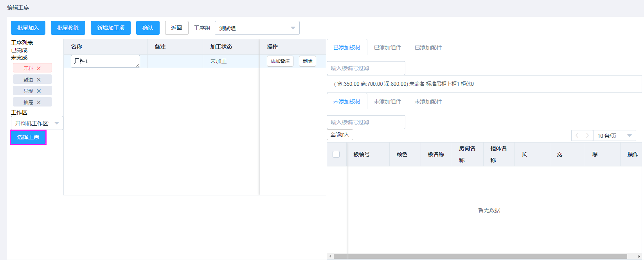Switch to the 已添加组件 tab
644x260 pixels.
click(x=387, y=47)
